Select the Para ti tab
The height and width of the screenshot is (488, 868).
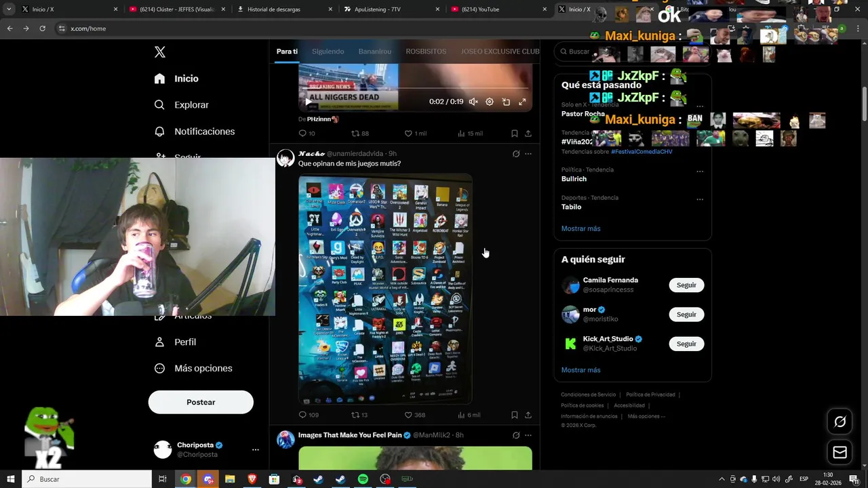(287, 52)
